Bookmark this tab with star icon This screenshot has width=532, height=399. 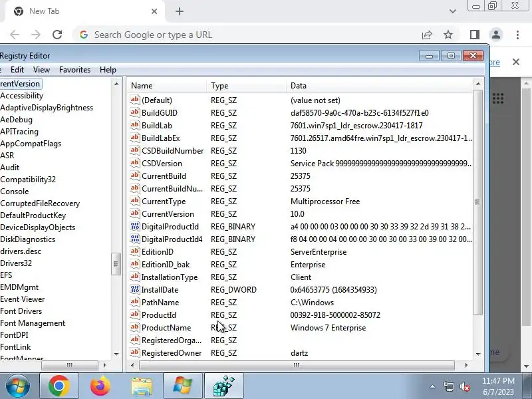[x=448, y=35]
